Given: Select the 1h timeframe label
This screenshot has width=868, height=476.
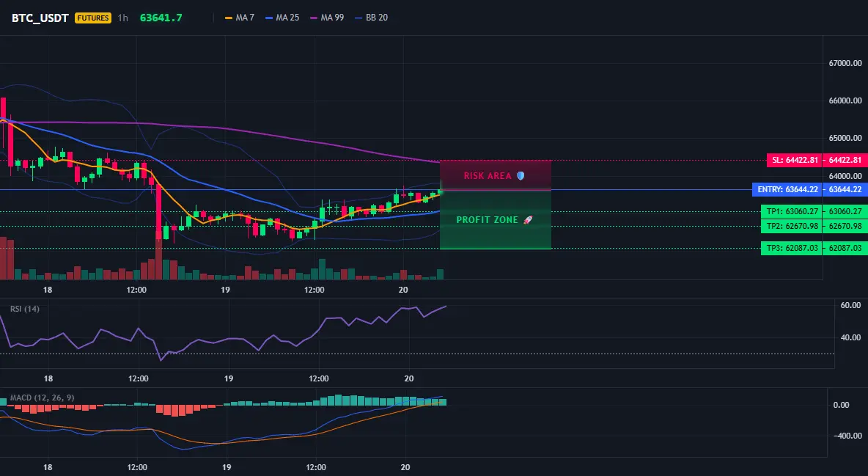Looking at the screenshot, I should coord(123,18).
